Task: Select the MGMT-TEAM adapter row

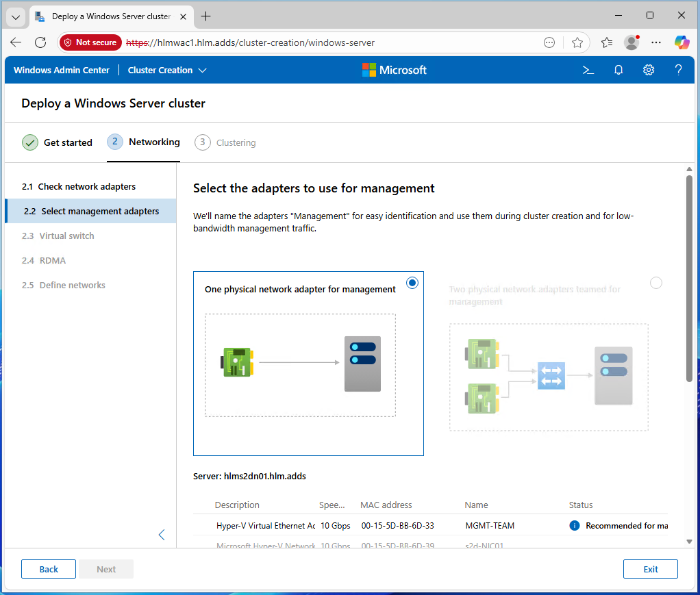Action: [411, 526]
